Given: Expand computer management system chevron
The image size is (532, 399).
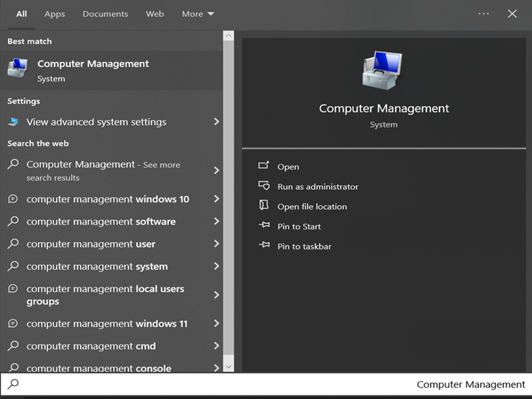Looking at the screenshot, I should pos(217,266).
